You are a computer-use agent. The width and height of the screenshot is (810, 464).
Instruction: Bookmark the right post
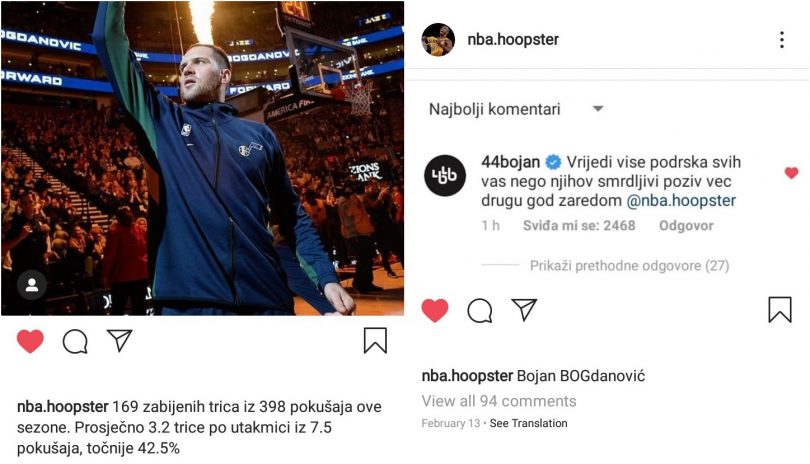(x=780, y=310)
